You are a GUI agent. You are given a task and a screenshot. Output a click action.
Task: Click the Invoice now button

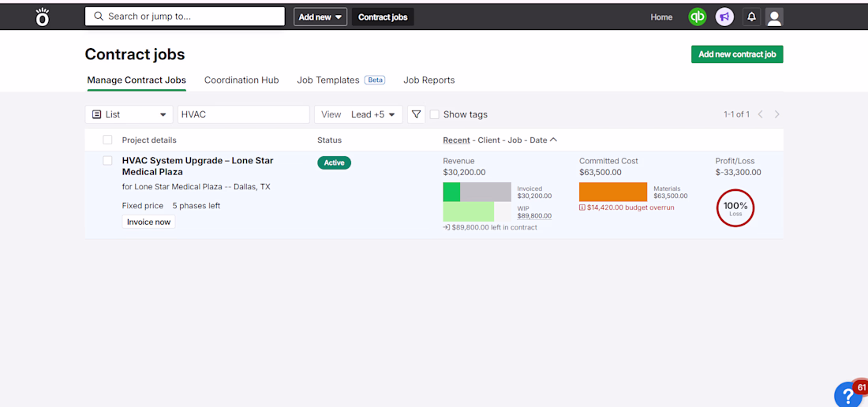[x=148, y=222]
